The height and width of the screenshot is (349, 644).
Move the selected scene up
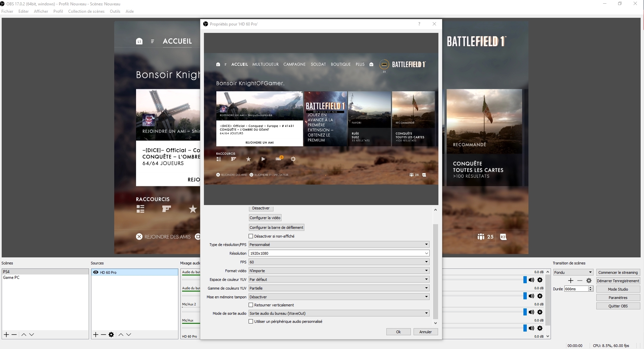click(24, 335)
